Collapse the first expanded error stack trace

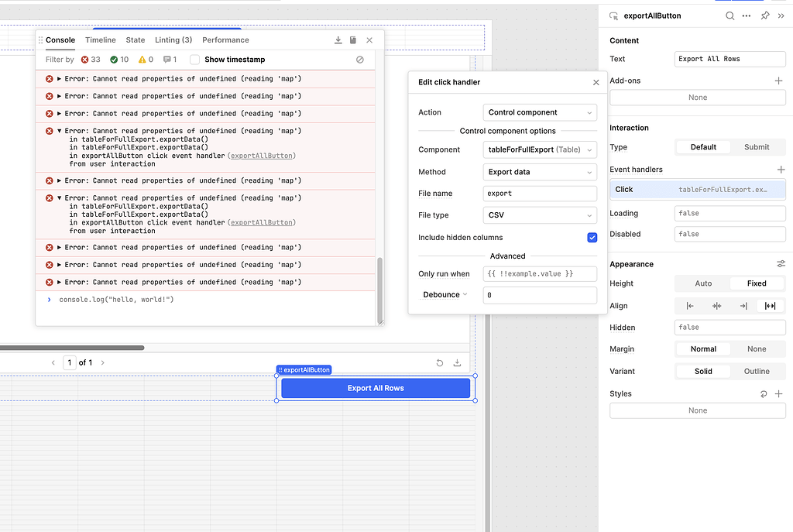(x=59, y=131)
